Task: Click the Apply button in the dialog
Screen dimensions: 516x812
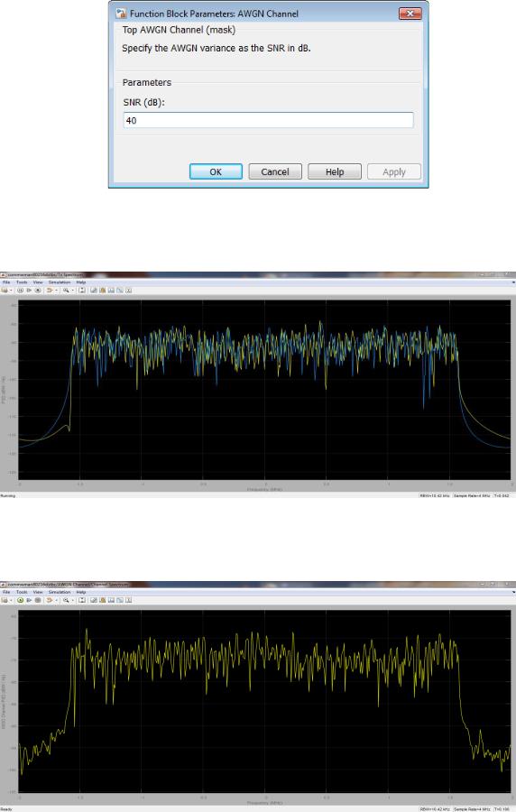Action: click(x=394, y=172)
